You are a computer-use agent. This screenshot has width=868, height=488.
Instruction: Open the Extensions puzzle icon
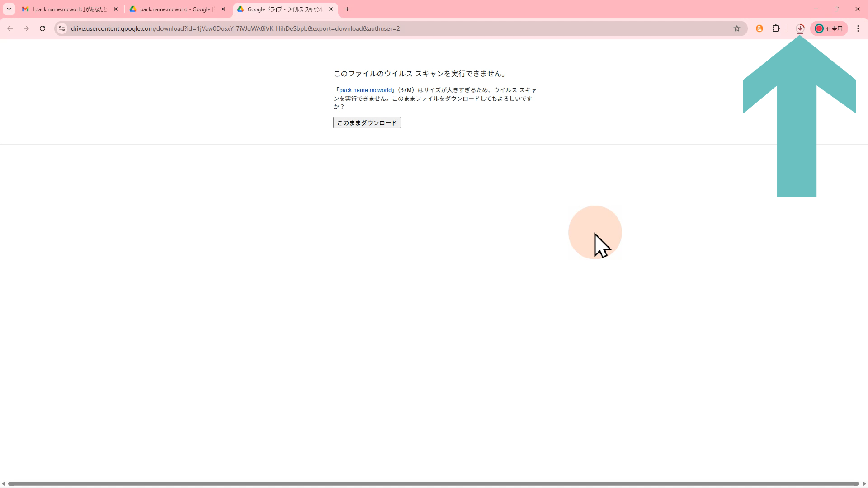click(x=776, y=28)
